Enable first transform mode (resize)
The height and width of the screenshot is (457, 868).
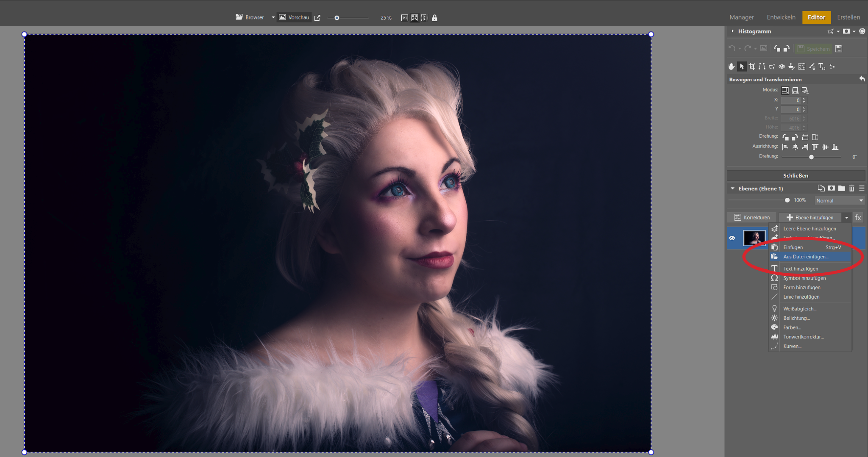coord(785,90)
